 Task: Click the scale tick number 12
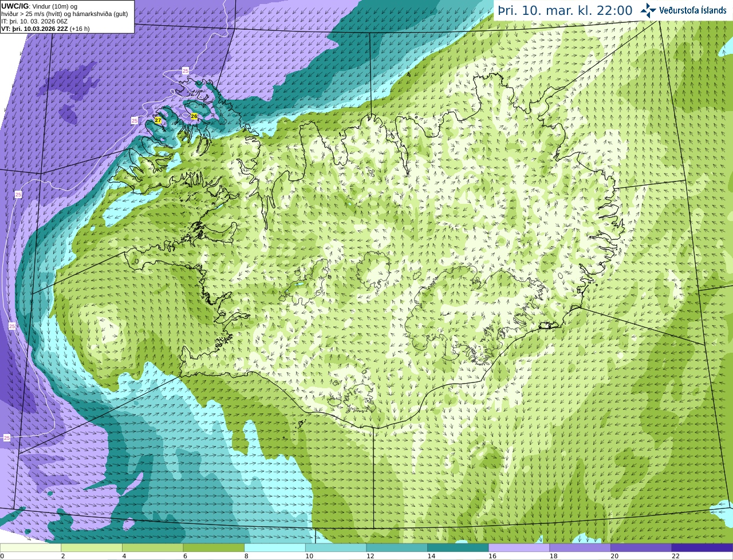pos(371,556)
